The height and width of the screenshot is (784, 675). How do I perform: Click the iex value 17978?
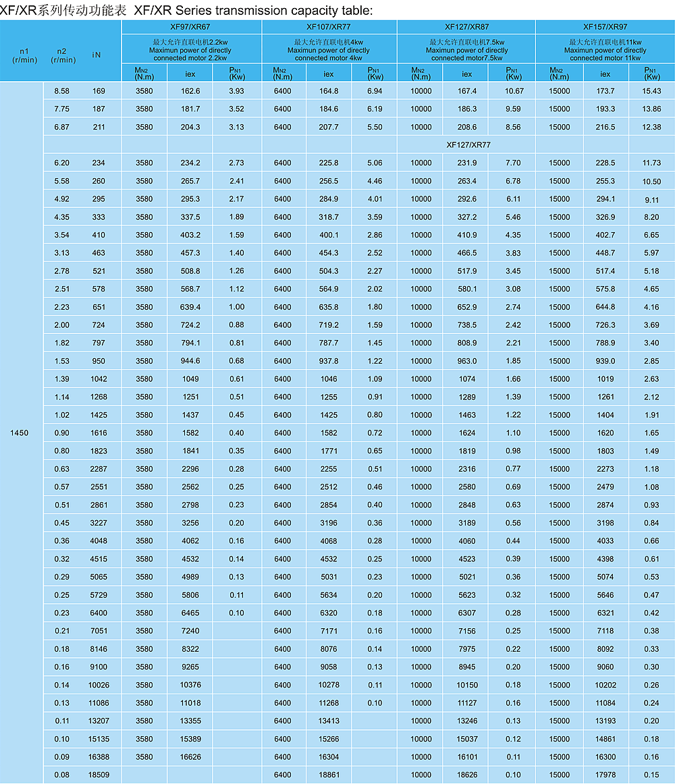tap(605, 775)
